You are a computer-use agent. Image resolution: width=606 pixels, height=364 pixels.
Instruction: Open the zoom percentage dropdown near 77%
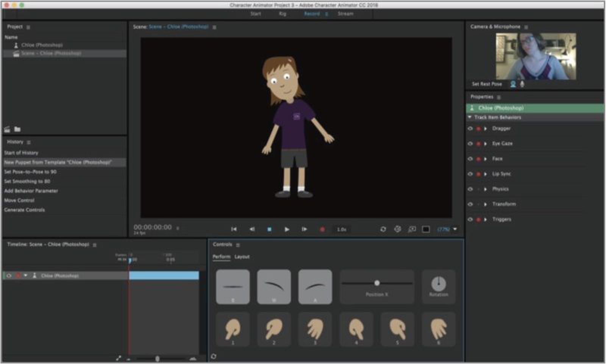[454, 229]
